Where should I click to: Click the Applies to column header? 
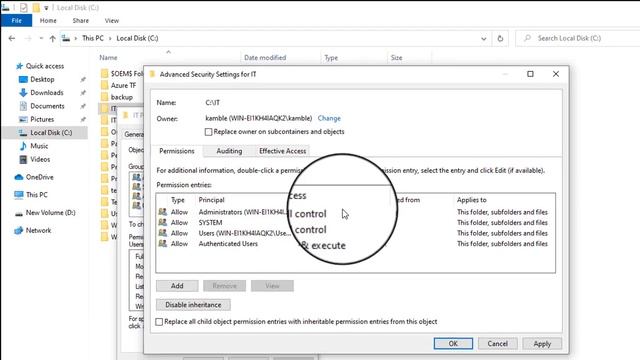pyautogui.click(x=472, y=200)
